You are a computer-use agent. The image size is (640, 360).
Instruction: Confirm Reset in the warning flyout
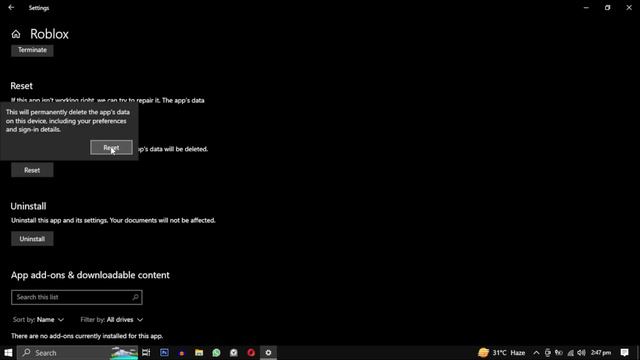pos(111,148)
